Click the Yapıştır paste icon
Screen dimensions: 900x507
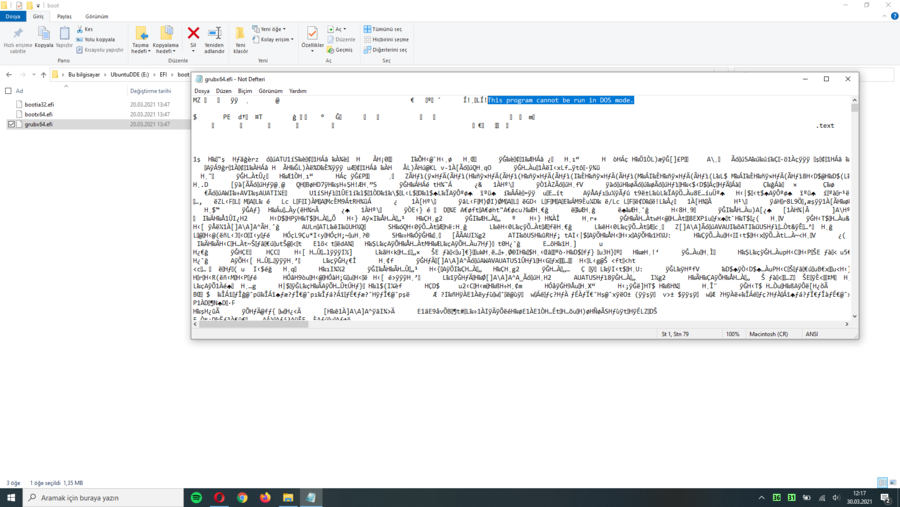64,34
